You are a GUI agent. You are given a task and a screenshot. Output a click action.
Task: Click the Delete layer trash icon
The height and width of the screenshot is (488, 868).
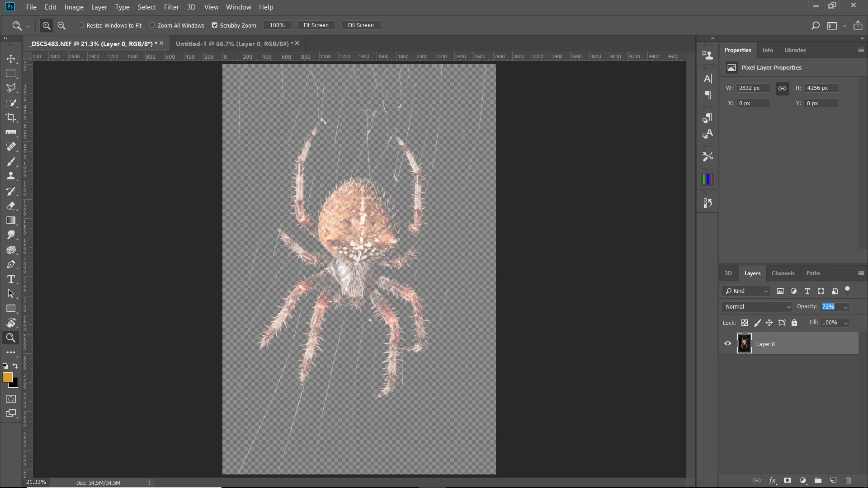(x=848, y=480)
